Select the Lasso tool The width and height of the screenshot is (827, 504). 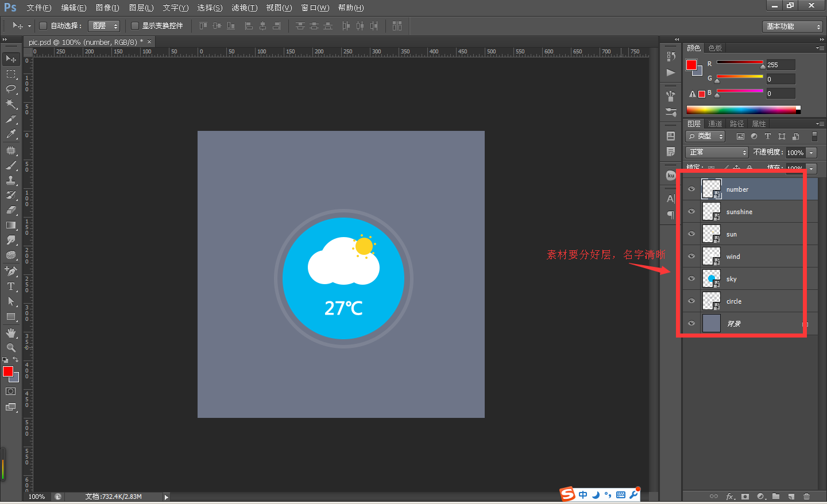coord(11,89)
